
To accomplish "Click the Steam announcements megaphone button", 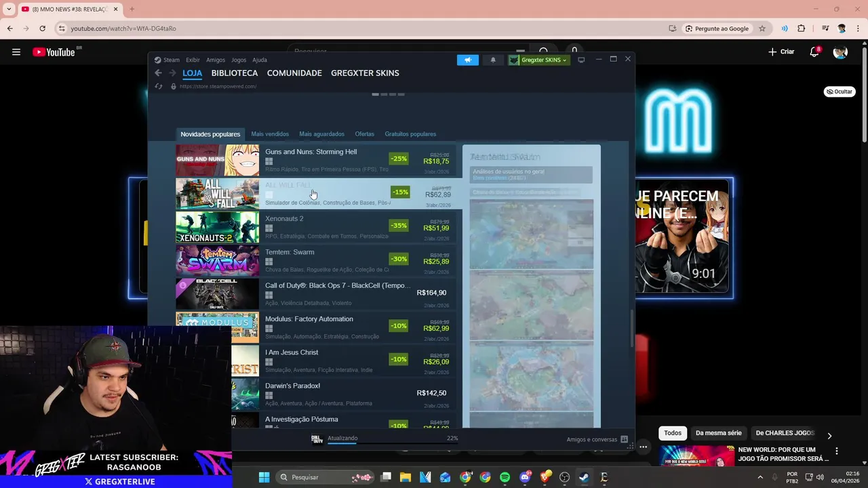I will [467, 60].
